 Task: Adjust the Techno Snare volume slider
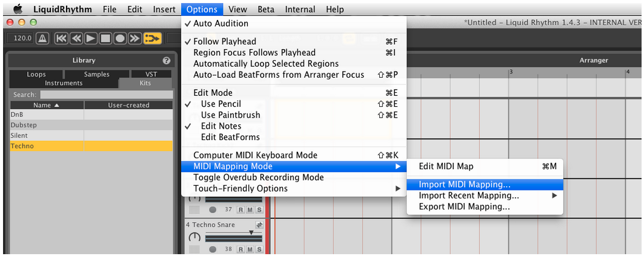click(233, 237)
